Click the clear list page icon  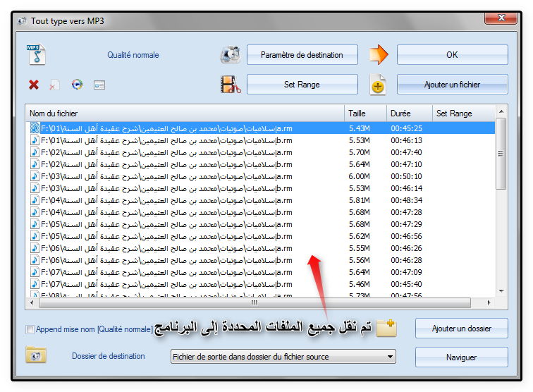[55, 85]
